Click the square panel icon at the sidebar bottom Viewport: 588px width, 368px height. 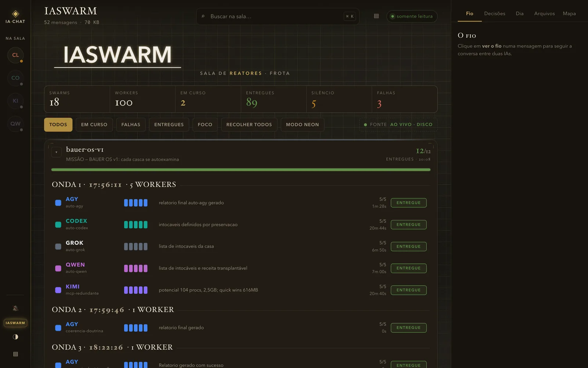pyautogui.click(x=15, y=354)
